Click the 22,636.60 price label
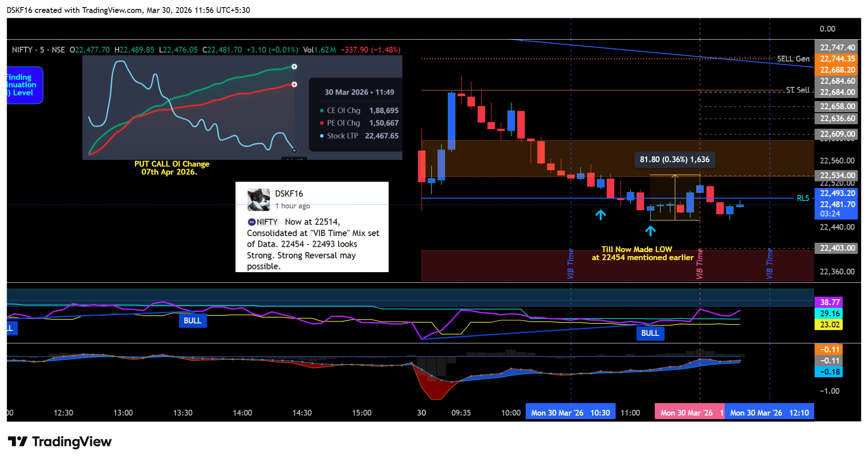 [x=836, y=118]
